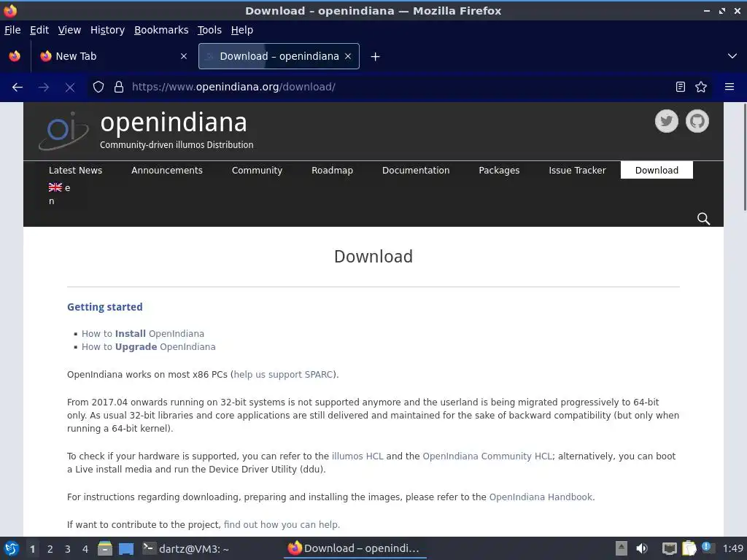747x560 pixels.
Task: Switch to workspace 2
Action: point(50,549)
